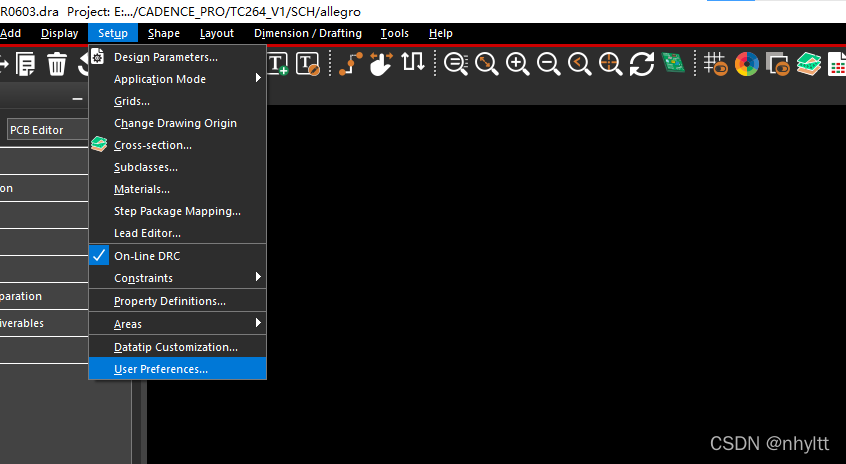The image size is (846, 464).
Task: Click the zoom in magnifier icon
Action: point(517,64)
